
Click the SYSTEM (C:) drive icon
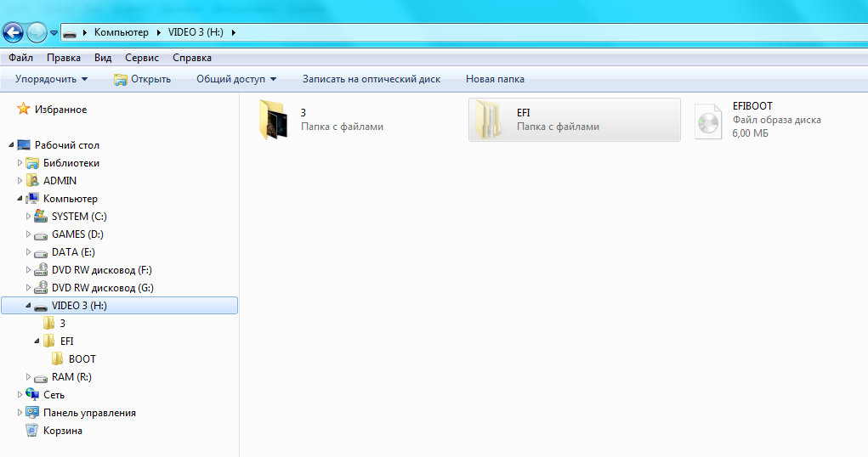click(x=41, y=216)
